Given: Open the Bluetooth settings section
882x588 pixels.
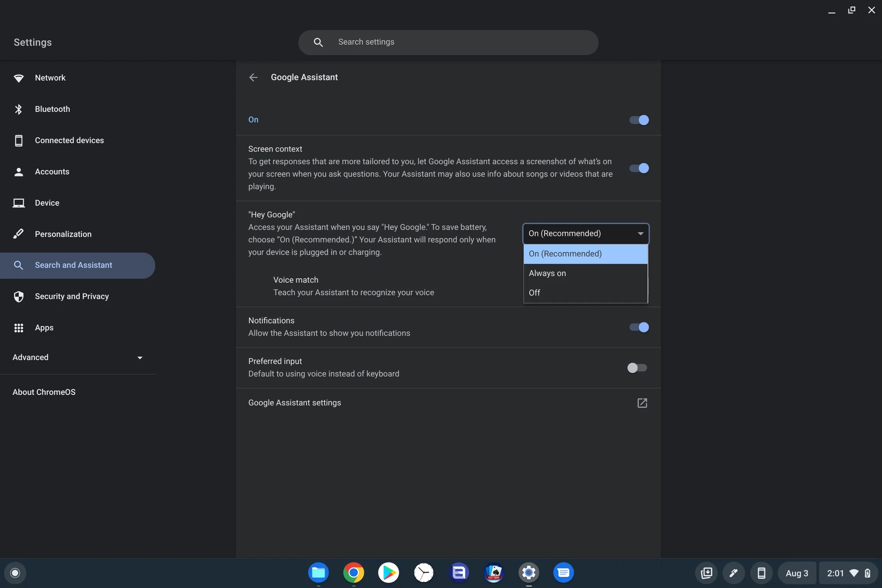Looking at the screenshot, I should [x=52, y=109].
